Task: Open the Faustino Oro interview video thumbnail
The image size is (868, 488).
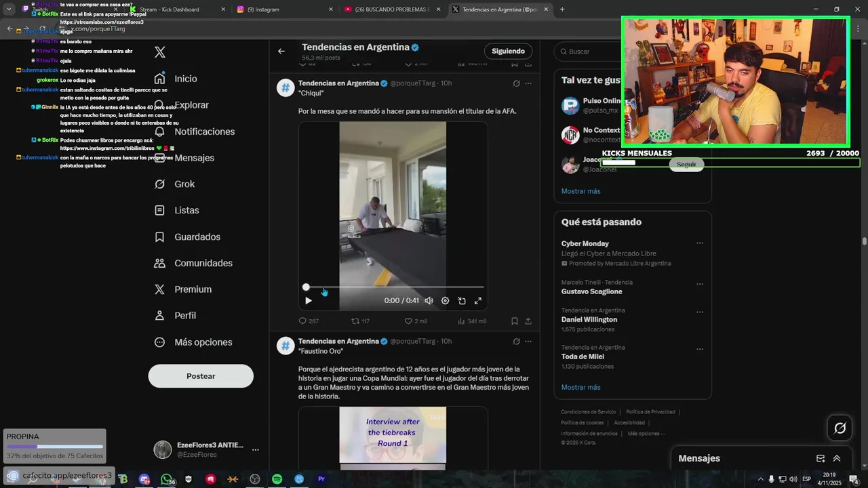Action: pyautogui.click(x=393, y=437)
